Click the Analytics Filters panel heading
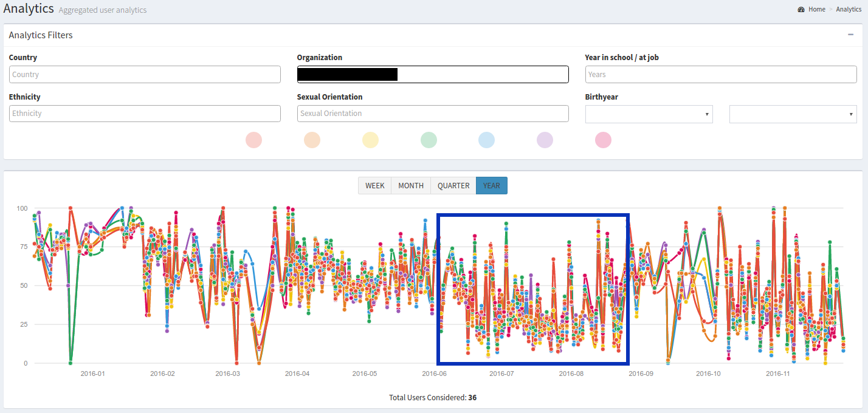This screenshot has width=868, height=413. pyautogui.click(x=41, y=35)
